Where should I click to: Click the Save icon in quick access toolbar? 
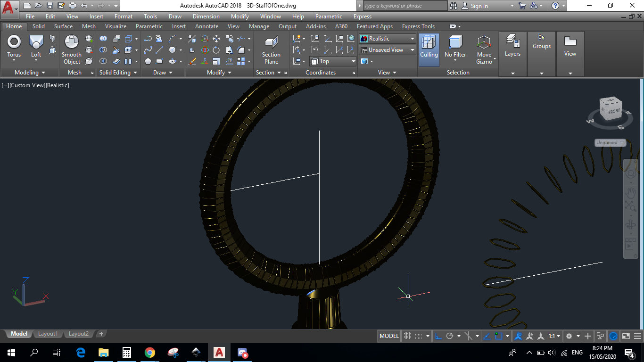click(50, 6)
